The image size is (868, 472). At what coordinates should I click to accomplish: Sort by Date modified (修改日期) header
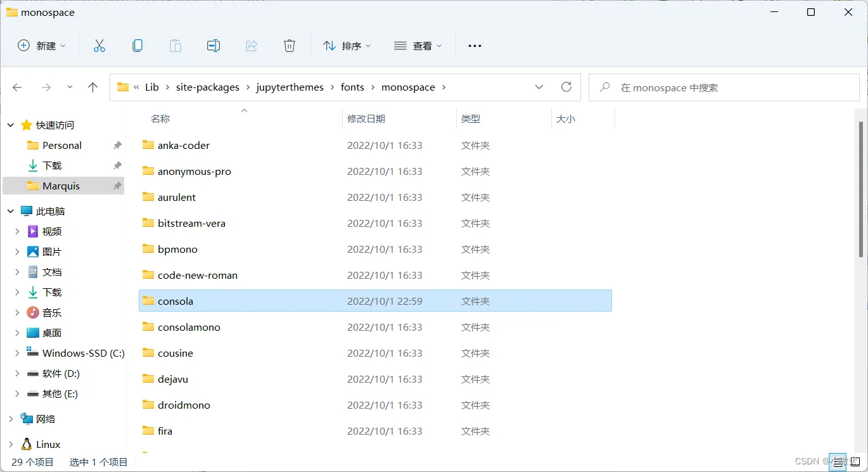pyautogui.click(x=366, y=118)
